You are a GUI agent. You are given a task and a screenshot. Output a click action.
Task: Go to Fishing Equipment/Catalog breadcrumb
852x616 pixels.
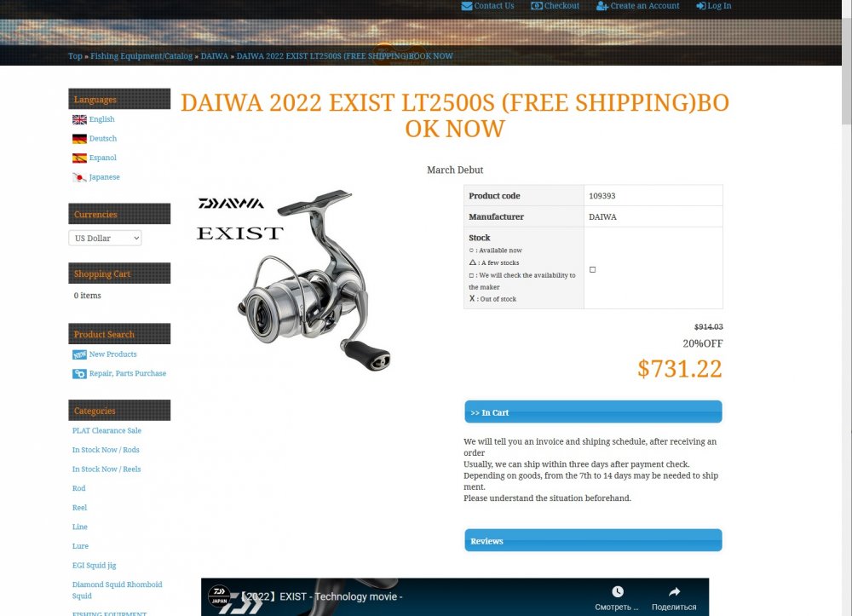[x=141, y=56]
